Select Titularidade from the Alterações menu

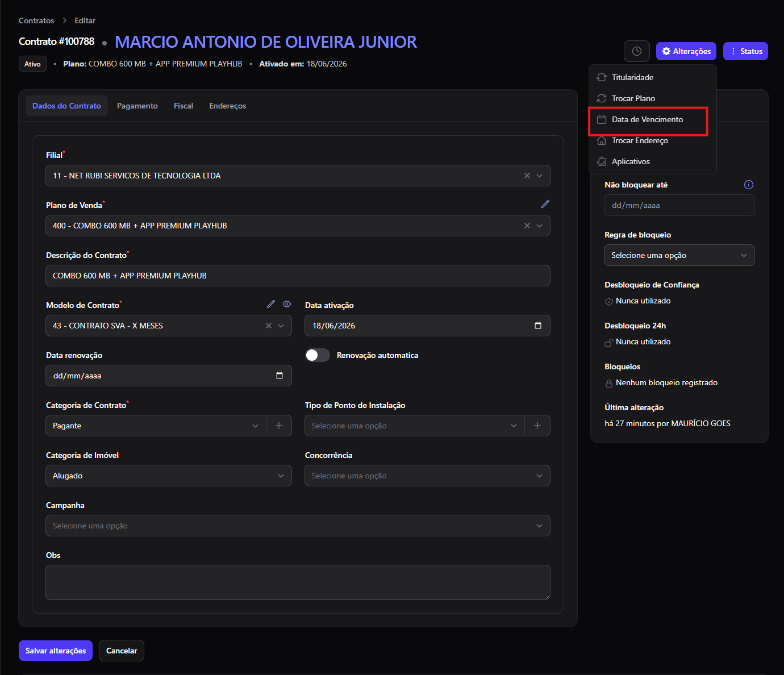tap(653, 77)
